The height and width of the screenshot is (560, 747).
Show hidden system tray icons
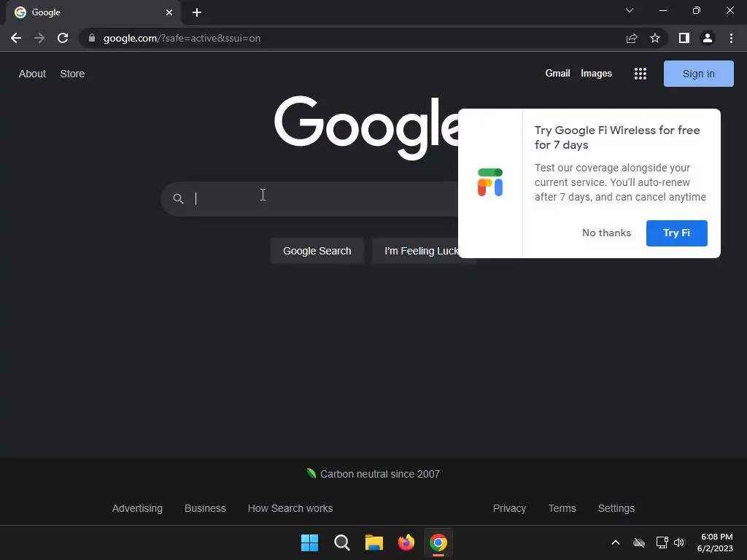point(616,542)
